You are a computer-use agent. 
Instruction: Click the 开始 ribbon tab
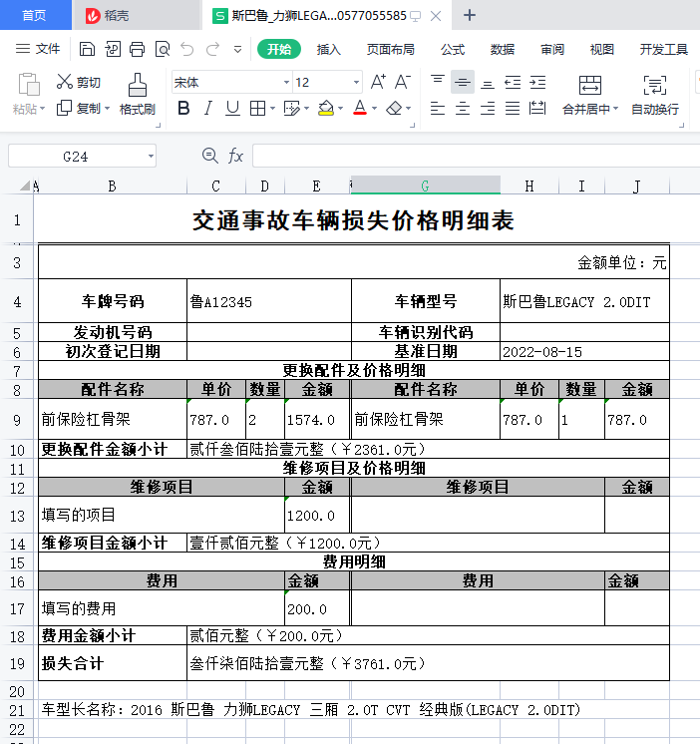click(279, 49)
